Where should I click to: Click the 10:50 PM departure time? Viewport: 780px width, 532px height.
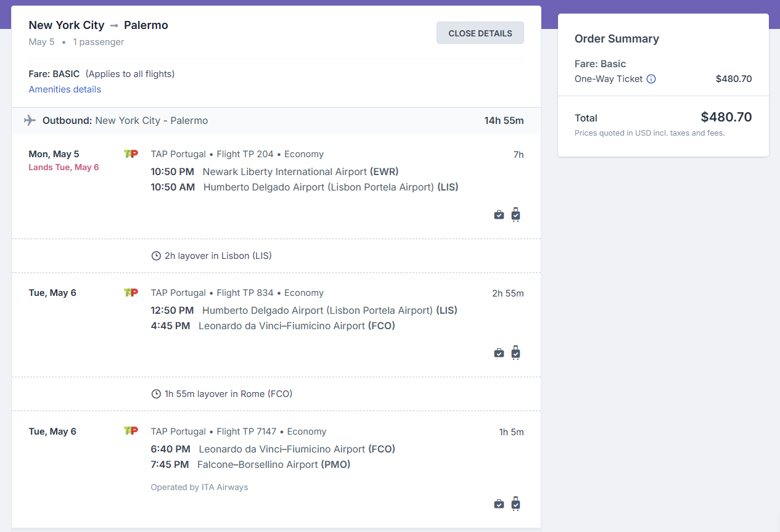(x=172, y=171)
